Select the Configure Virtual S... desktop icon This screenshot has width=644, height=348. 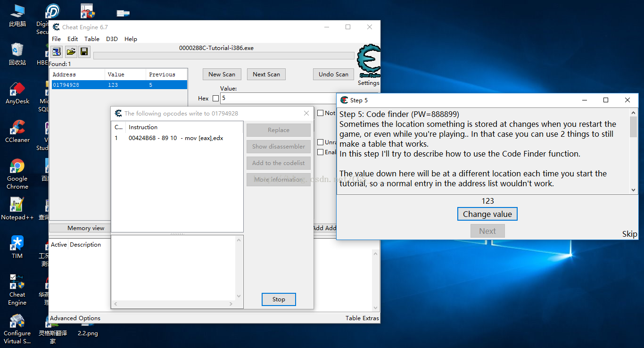(17, 329)
